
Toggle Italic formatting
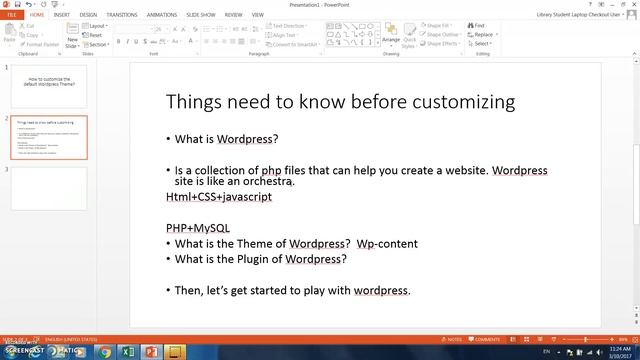coord(127,41)
